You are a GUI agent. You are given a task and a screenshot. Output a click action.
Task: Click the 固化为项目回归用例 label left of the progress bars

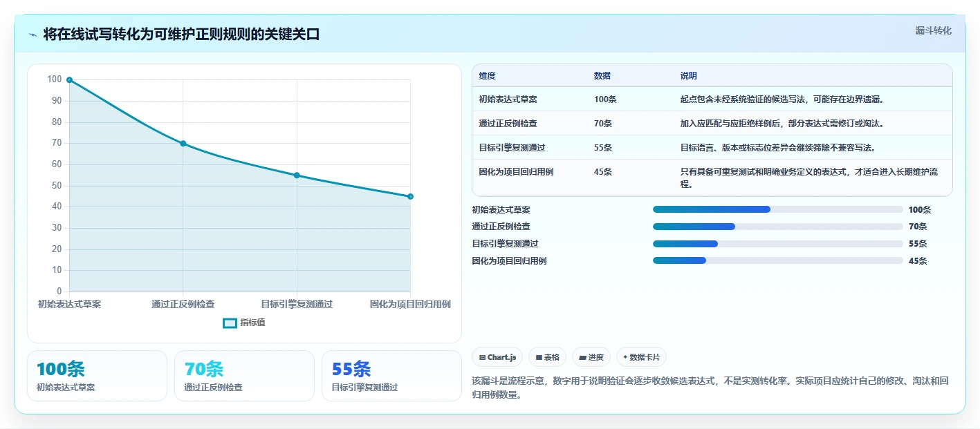pyautogui.click(x=509, y=261)
